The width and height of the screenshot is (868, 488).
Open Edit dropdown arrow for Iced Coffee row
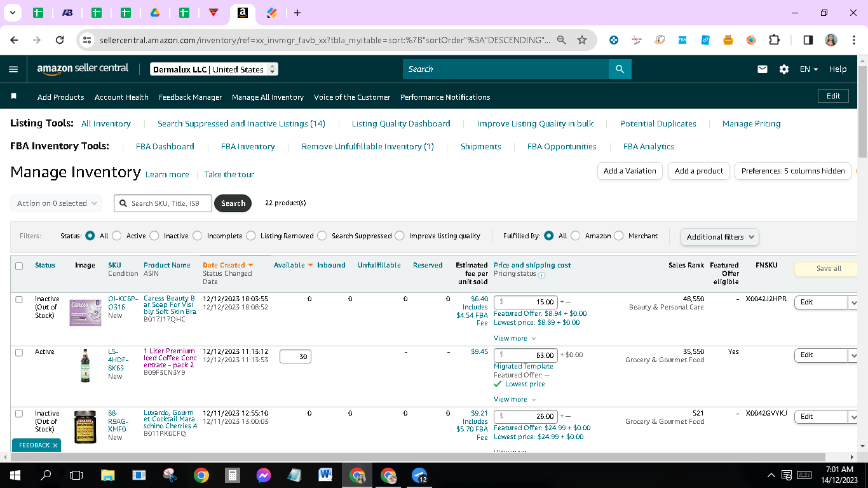coord(853,356)
